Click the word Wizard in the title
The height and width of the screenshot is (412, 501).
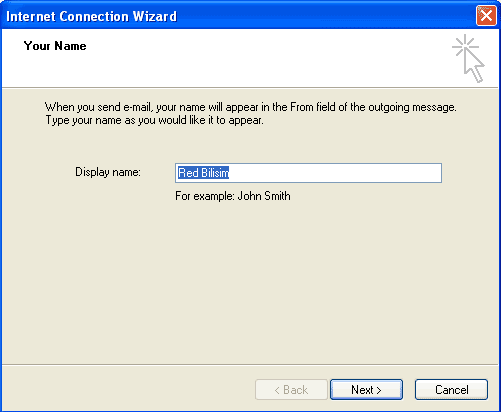[x=155, y=16]
